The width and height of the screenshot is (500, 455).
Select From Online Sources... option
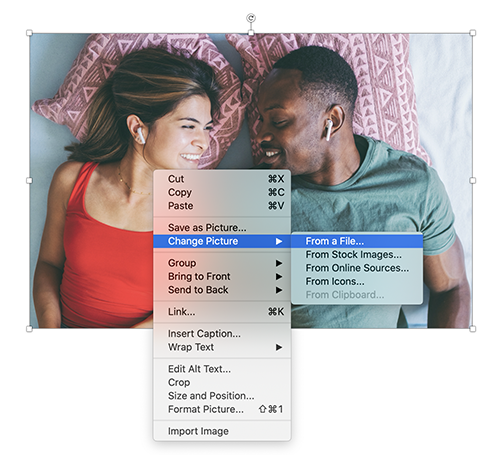coord(357,268)
